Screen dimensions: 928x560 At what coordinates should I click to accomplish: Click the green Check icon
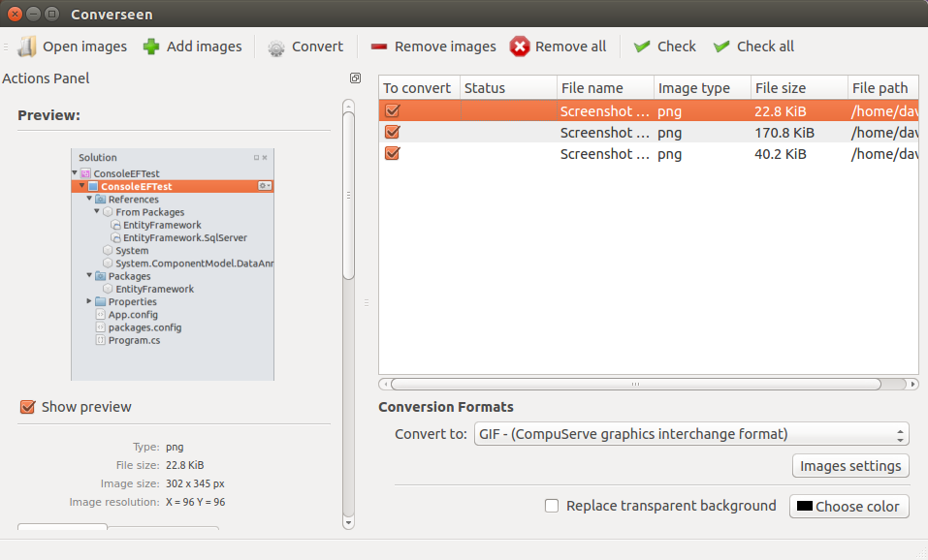(642, 47)
